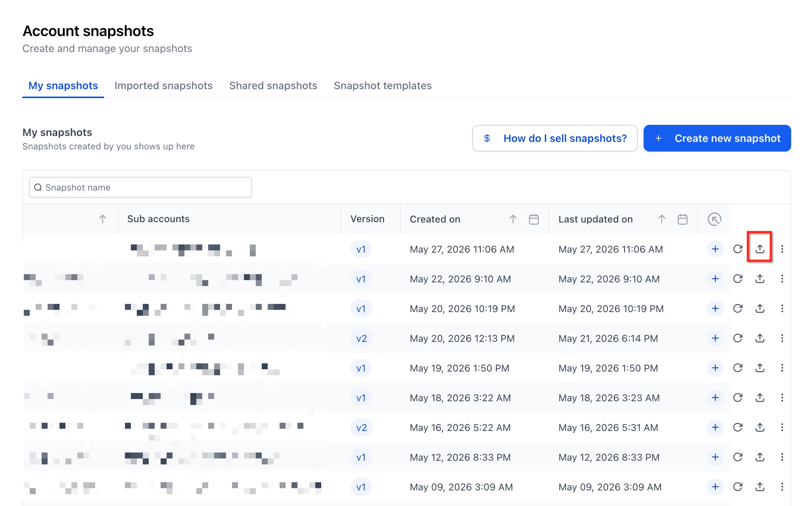Click plus icon for May 22 9:10 AM snapshot

[715, 279]
